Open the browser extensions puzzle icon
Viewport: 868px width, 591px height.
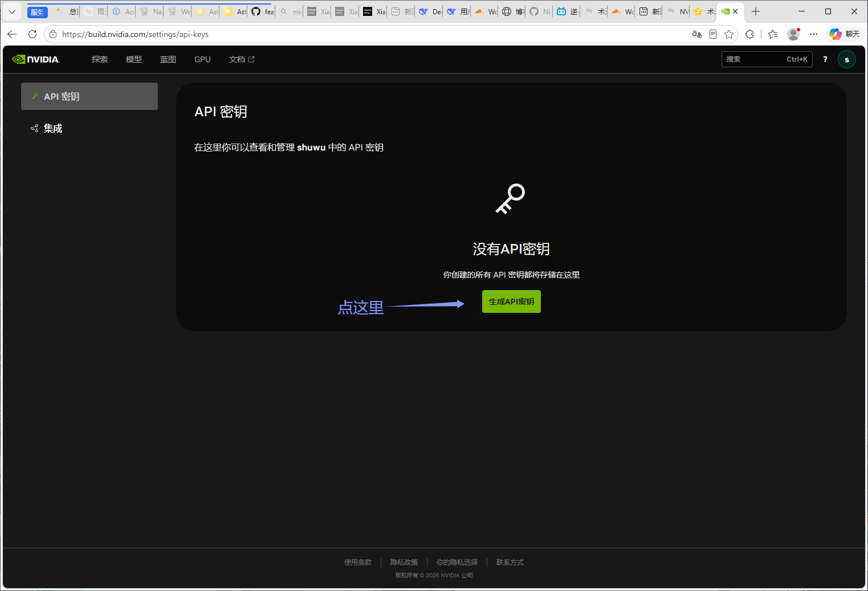point(749,34)
